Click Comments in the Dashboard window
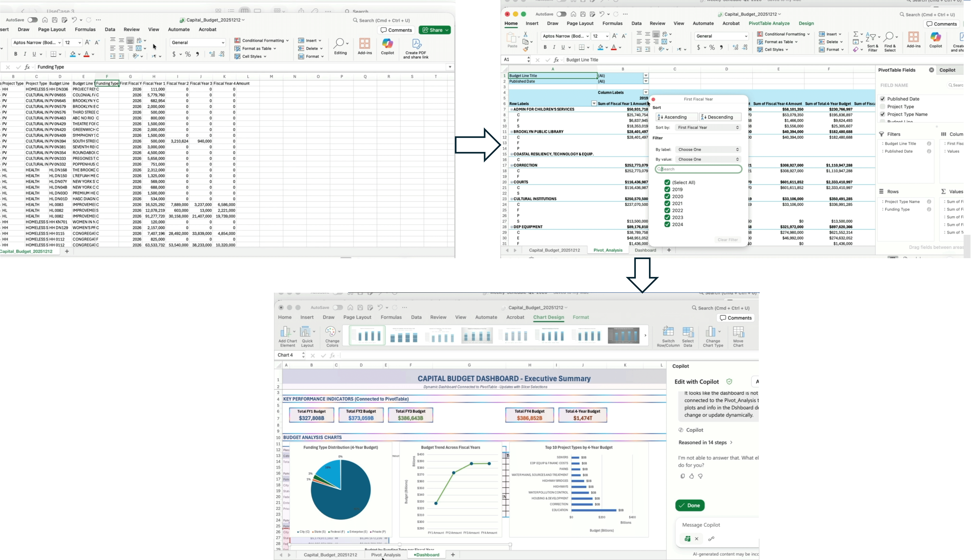 pos(735,318)
